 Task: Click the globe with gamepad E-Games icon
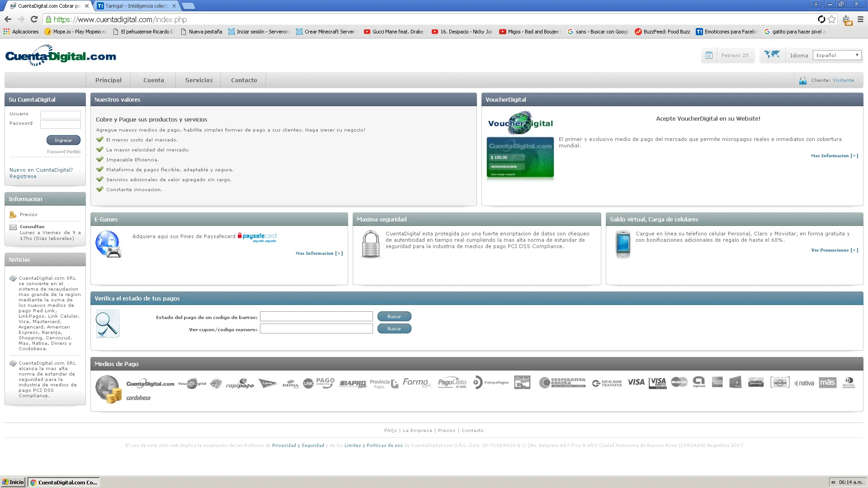click(x=108, y=244)
